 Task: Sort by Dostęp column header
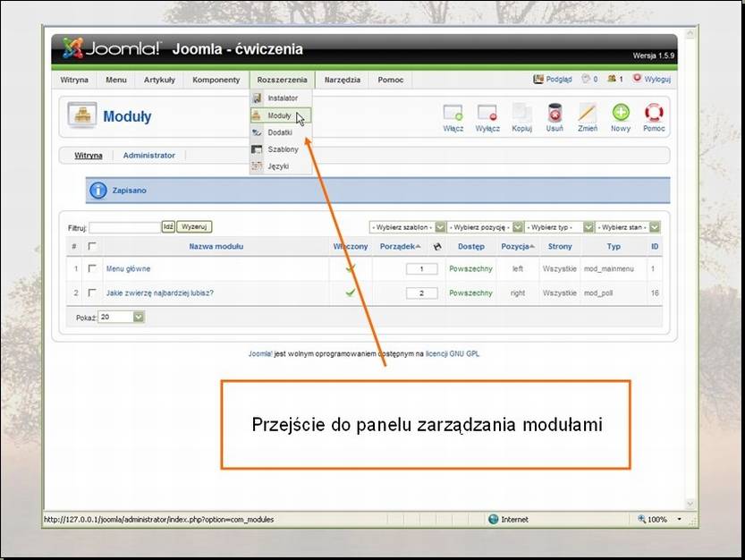(470, 246)
